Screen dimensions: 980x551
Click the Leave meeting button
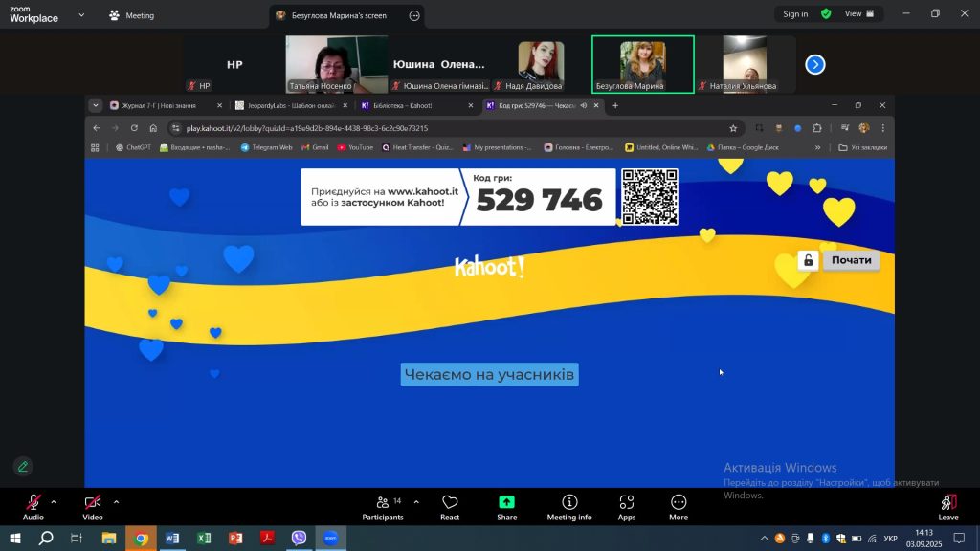coord(948,507)
